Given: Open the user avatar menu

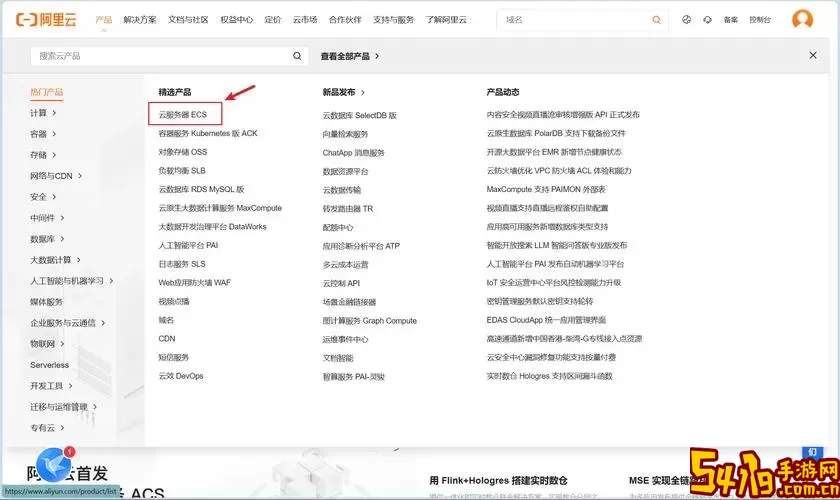Looking at the screenshot, I should (802, 19).
